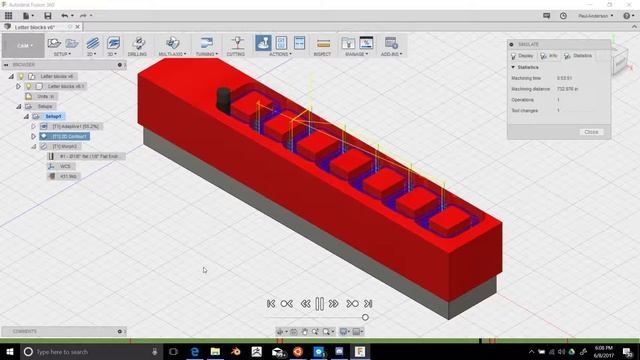Open the File menu dropdown icon
This screenshot has height=360, width=640.
click(28, 16)
